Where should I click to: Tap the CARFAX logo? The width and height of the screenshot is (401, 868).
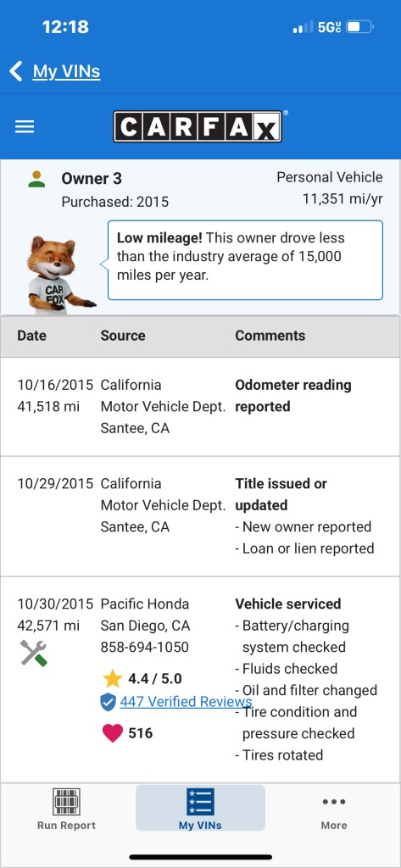198,126
